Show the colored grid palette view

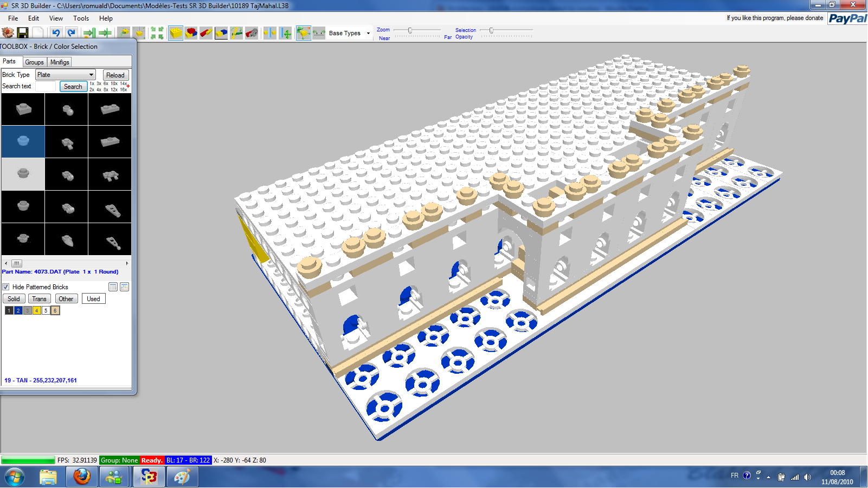pyautogui.click(x=125, y=287)
